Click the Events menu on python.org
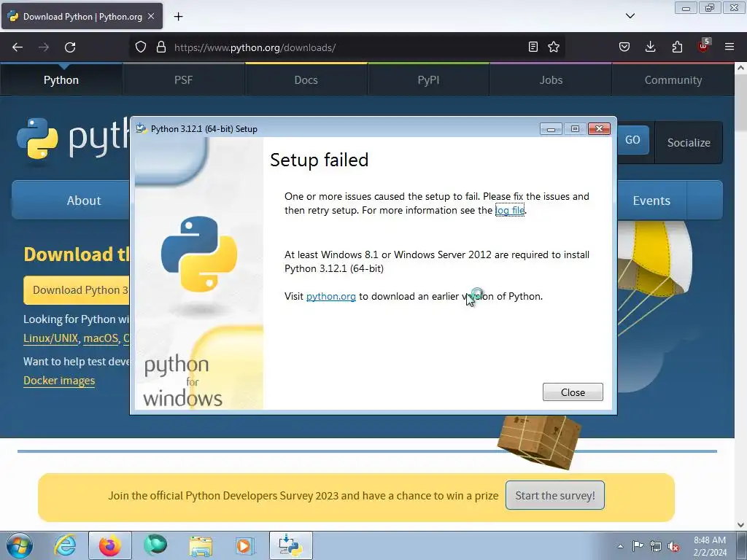Image resolution: width=747 pixels, height=560 pixels. tap(651, 201)
